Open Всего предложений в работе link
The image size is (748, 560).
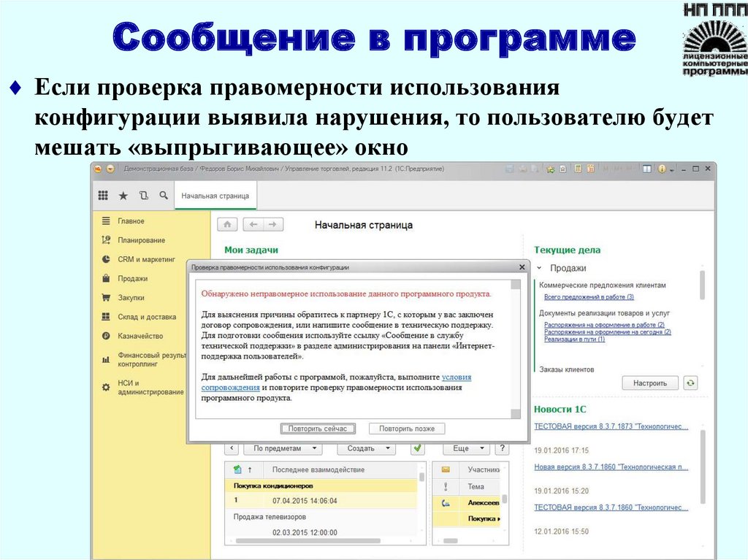click(x=589, y=296)
